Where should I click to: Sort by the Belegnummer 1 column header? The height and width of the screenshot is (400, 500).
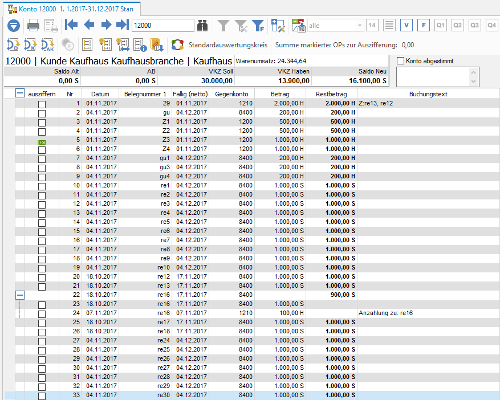click(x=145, y=94)
